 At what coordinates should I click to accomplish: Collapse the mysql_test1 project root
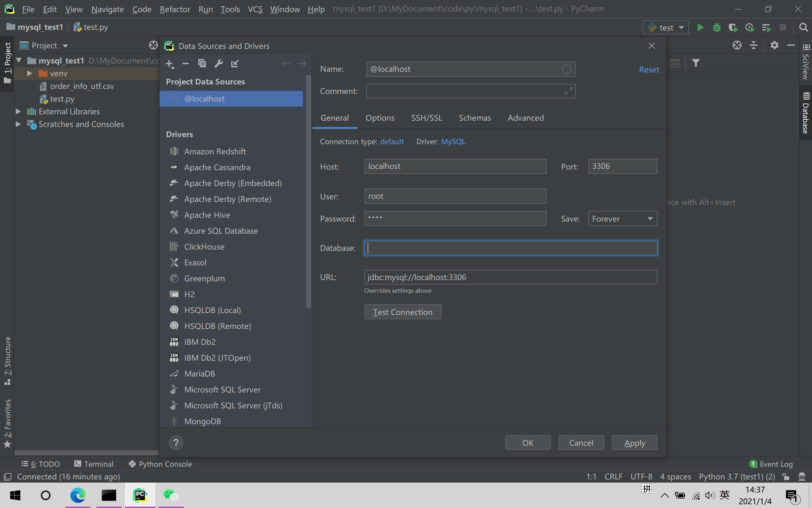tap(19, 60)
